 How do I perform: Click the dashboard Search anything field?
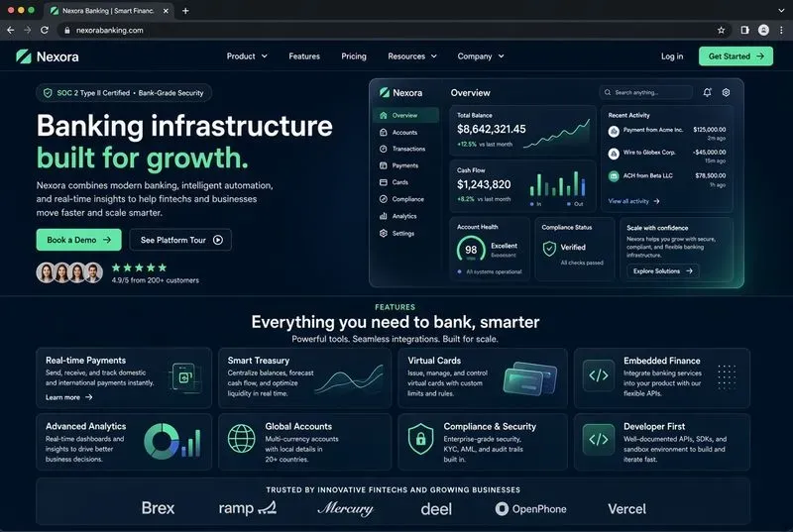[646, 92]
